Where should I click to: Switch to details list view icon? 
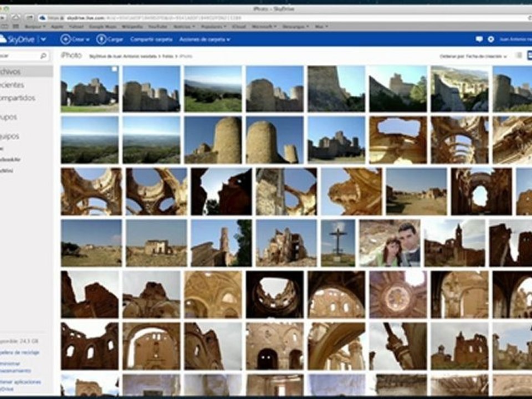519,55
